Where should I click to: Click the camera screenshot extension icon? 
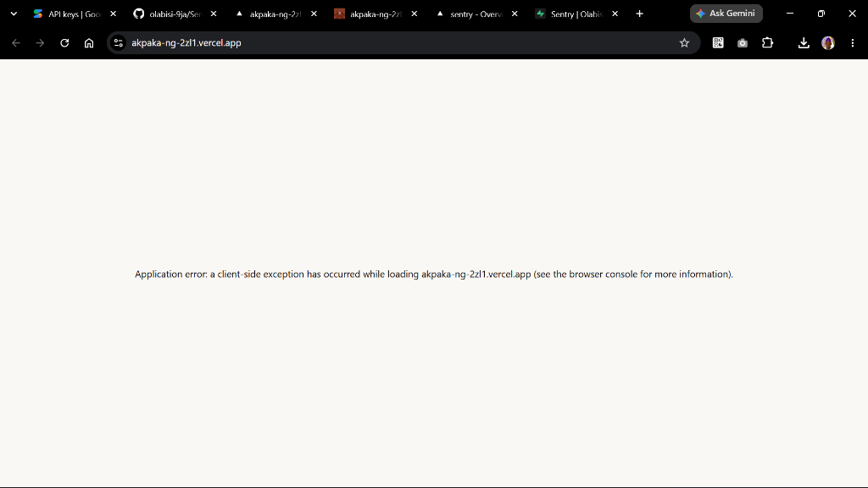pyautogui.click(x=743, y=43)
